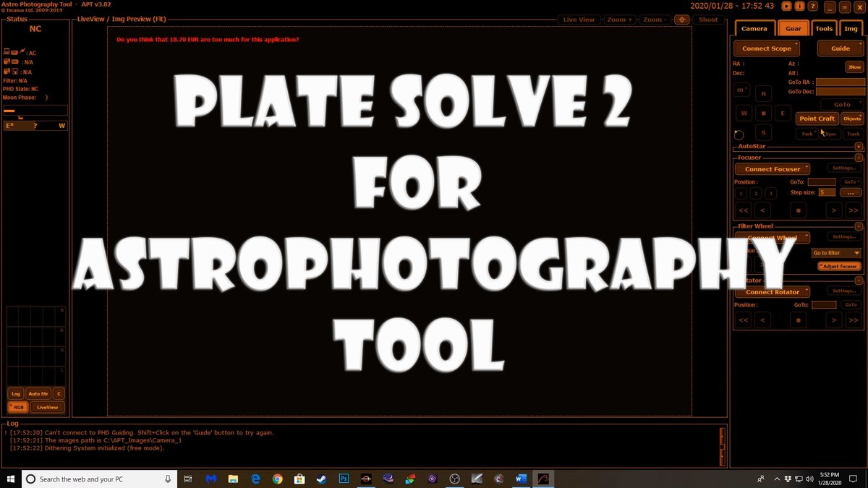Screen dimensions: 868x488
Task: Click the orange progress bar in the Status panel
Action: coord(9,111)
